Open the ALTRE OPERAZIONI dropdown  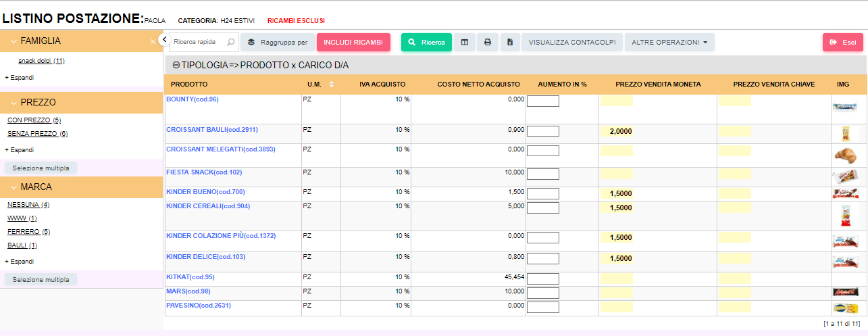point(669,42)
